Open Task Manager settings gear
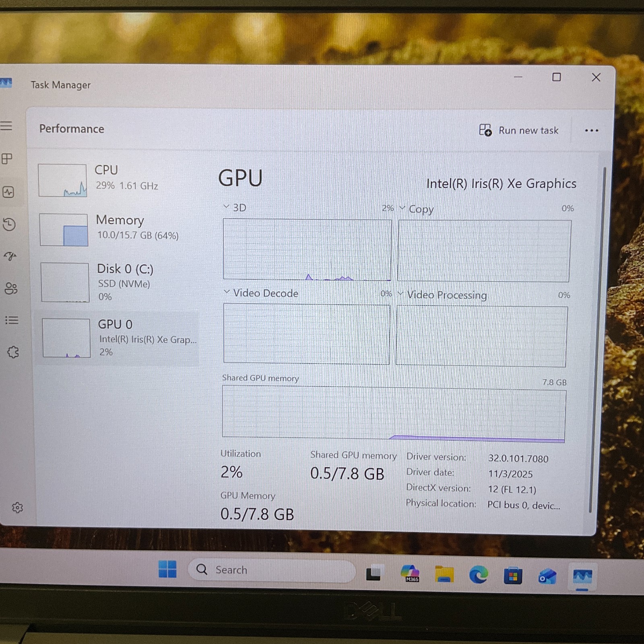 [x=17, y=508]
